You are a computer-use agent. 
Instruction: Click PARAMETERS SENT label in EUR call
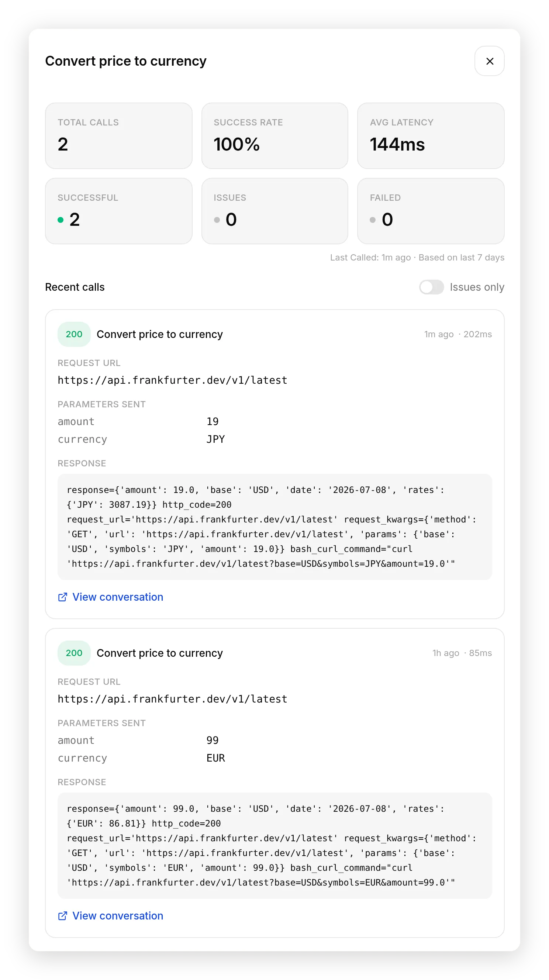click(x=101, y=723)
